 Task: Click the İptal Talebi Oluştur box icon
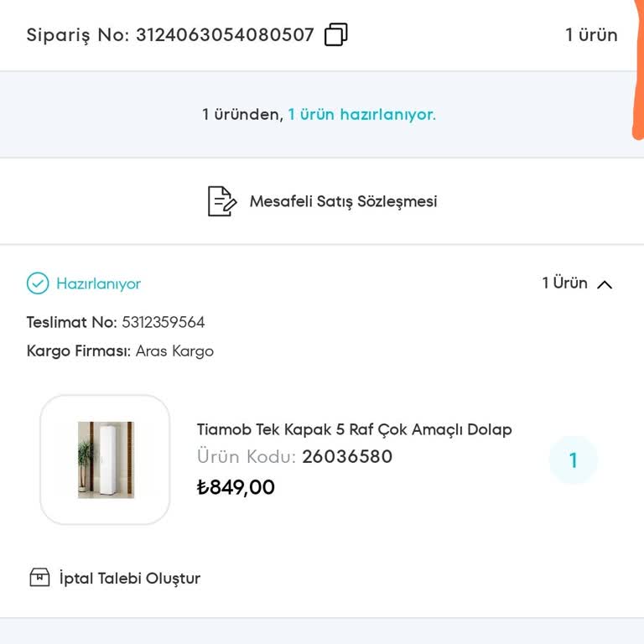[39, 578]
